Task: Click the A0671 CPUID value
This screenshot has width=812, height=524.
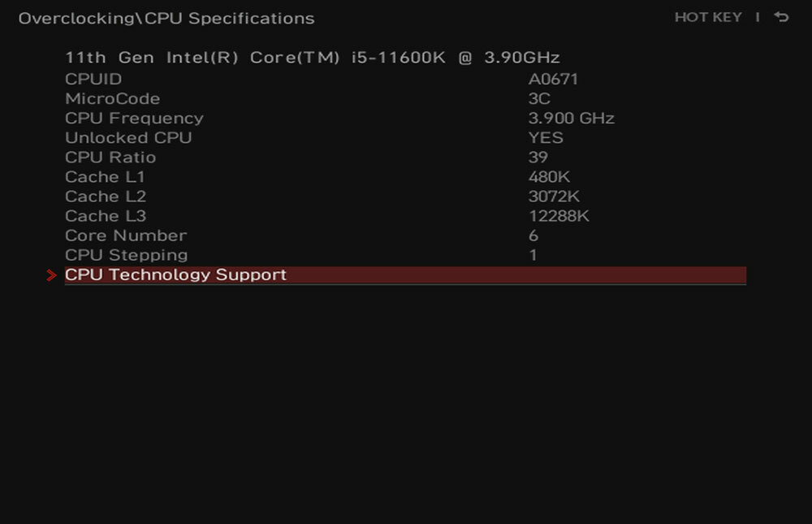Action: point(553,80)
